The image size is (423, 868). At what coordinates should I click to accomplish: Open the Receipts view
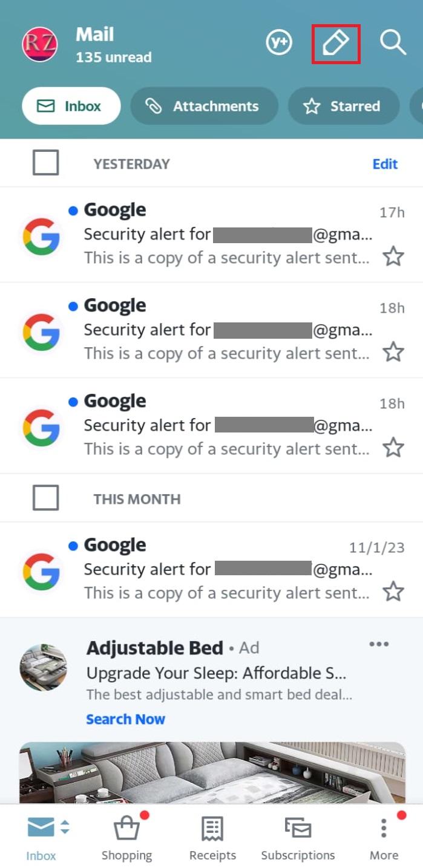coord(212,835)
